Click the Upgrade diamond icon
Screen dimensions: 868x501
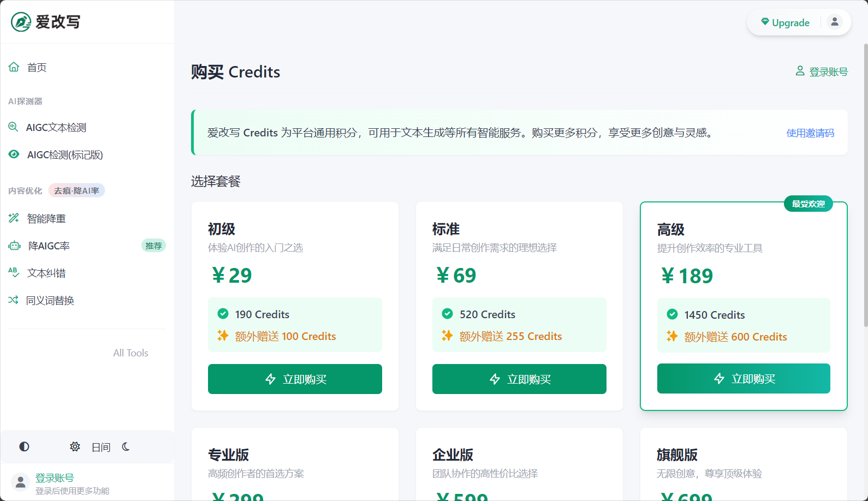765,22
